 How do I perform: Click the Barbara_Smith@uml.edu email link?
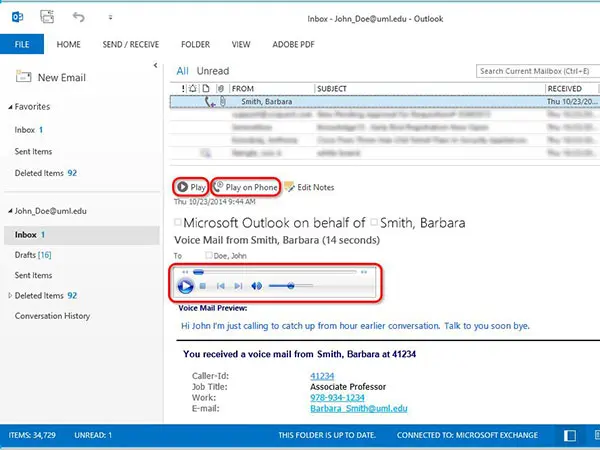click(x=359, y=408)
